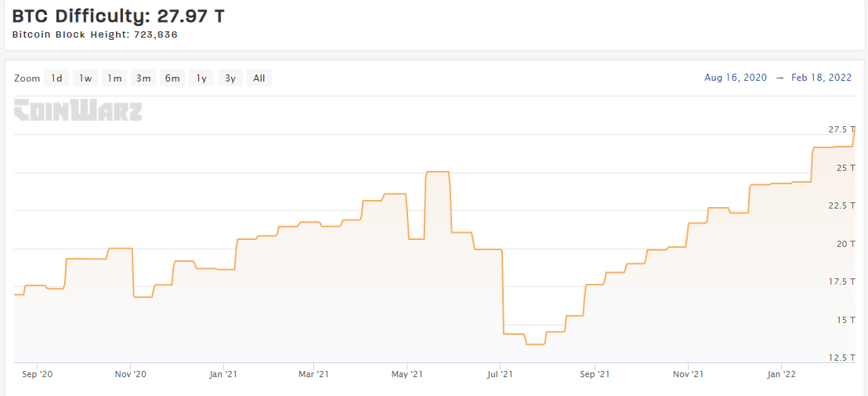Click the Bitcoin Block Height text
Screen dimensions: 868x396
coord(100,35)
